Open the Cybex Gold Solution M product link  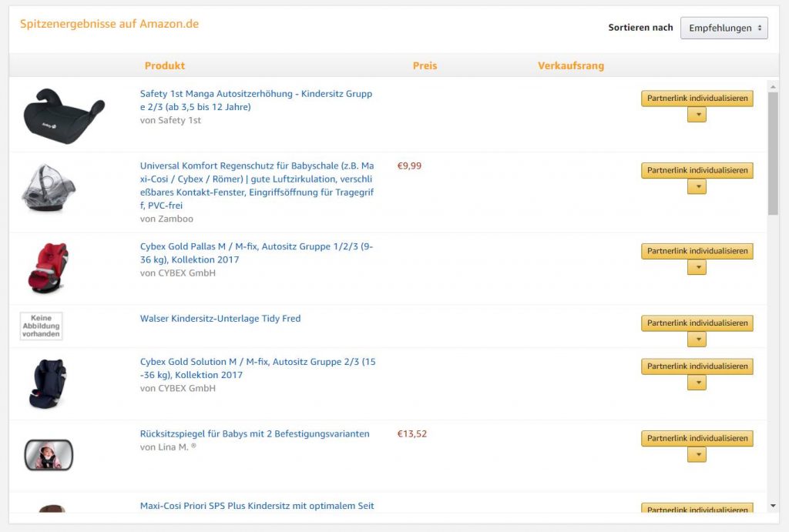[x=257, y=368]
